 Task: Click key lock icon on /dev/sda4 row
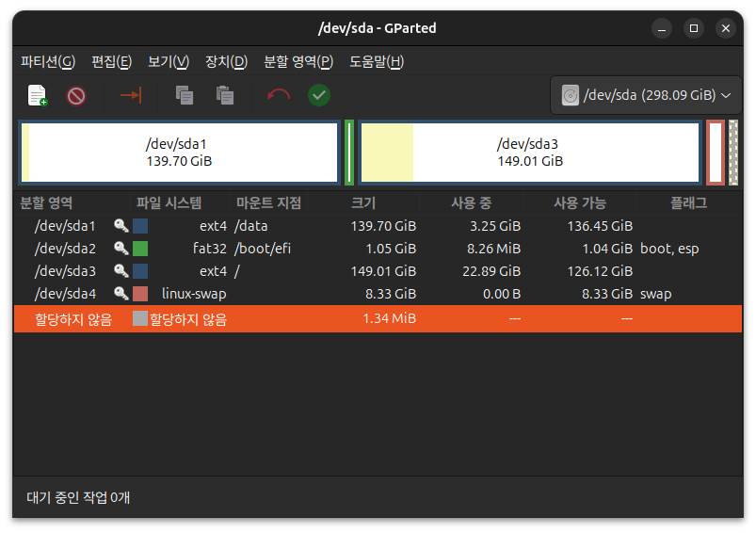121,294
